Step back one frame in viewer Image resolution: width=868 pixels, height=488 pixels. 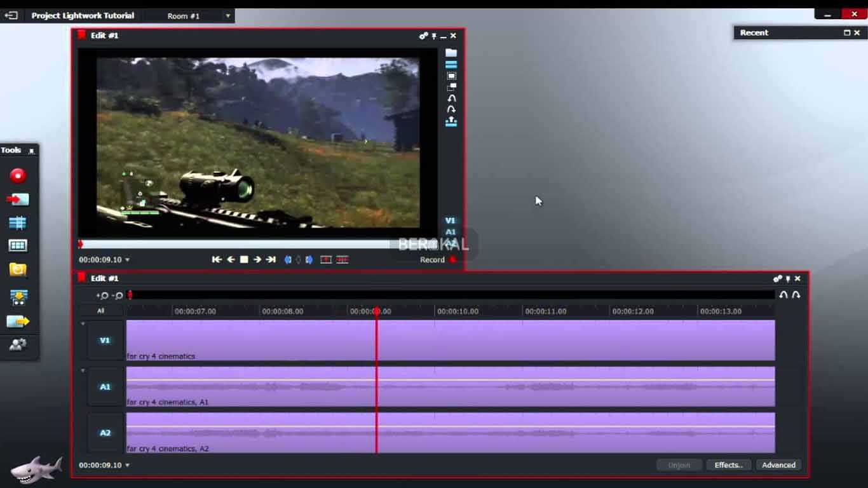click(231, 259)
